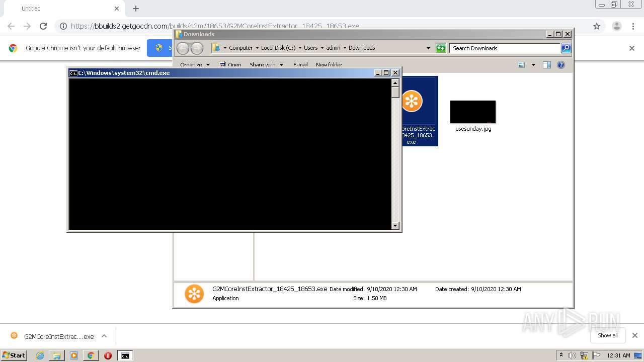Go forward in the Downloads Explorer window
Image resolution: width=644 pixels, height=362 pixels.
197,48
